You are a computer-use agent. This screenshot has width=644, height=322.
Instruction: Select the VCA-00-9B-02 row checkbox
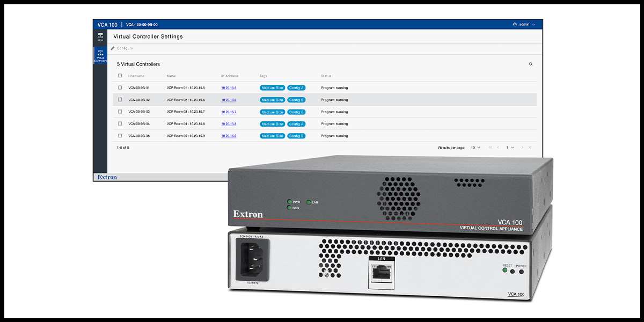[120, 100]
